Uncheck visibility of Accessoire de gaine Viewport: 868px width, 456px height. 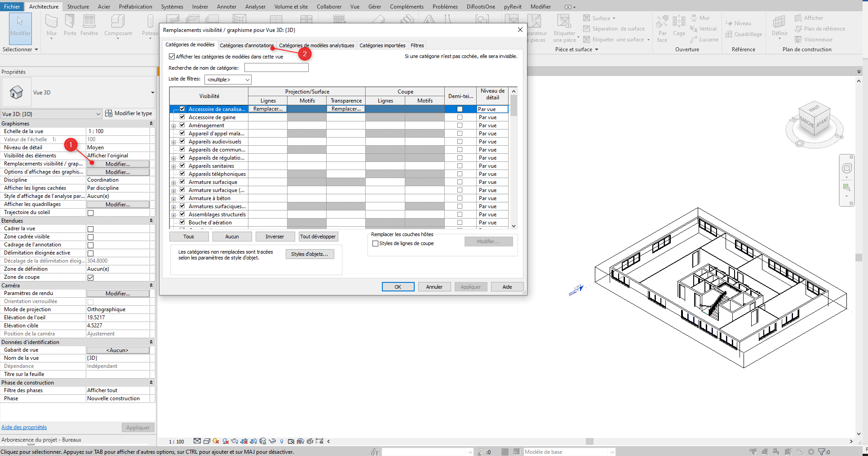[x=182, y=117]
